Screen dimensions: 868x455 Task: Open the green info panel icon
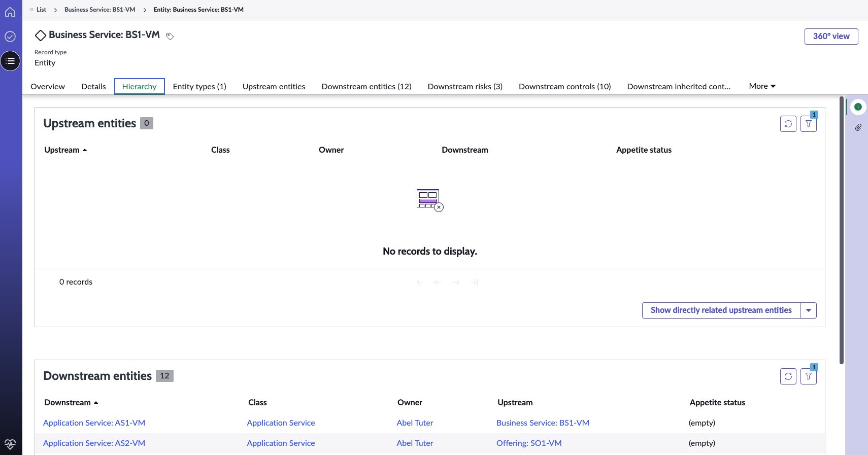coord(858,107)
